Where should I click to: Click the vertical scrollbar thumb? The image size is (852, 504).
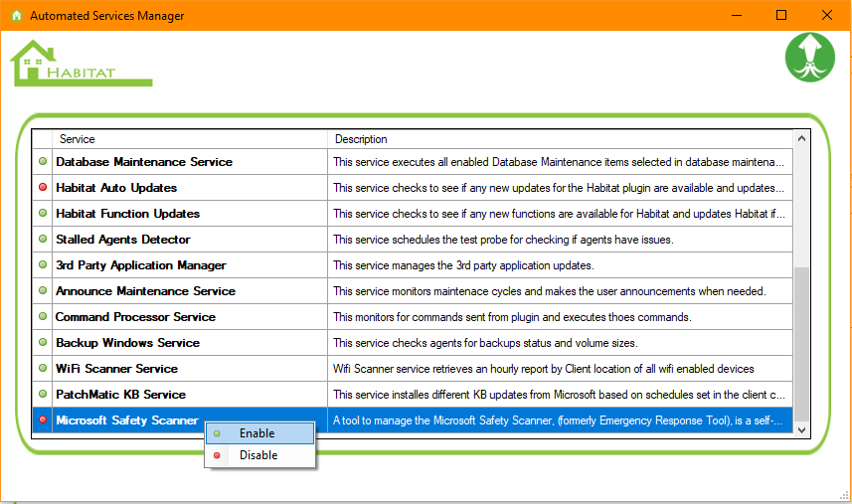click(x=801, y=344)
